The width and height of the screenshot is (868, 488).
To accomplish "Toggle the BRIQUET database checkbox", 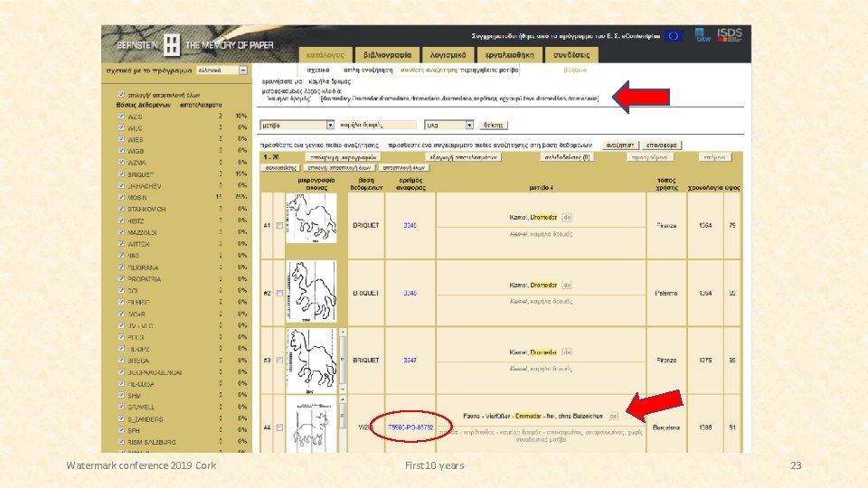I will tap(121, 174).
